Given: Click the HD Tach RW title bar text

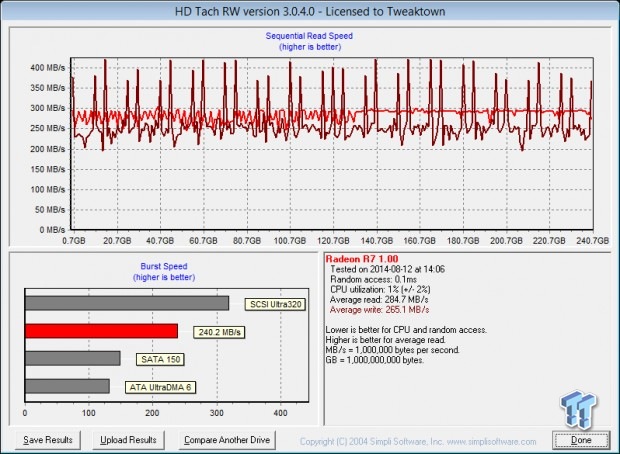Looking at the screenshot, I should (x=310, y=11).
